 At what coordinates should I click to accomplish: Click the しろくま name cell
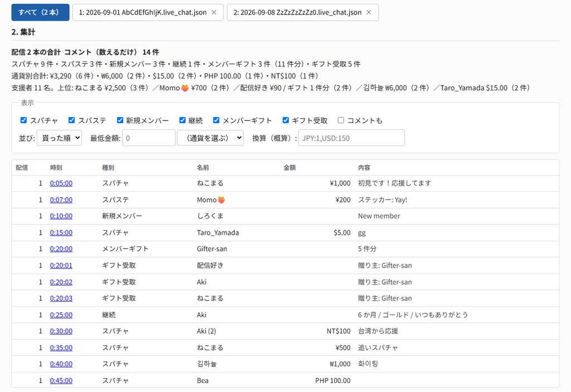click(x=210, y=216)
